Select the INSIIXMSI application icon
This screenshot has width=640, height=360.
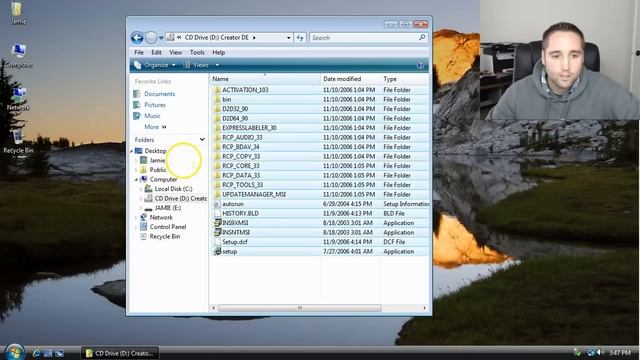[x=217, y=223]
